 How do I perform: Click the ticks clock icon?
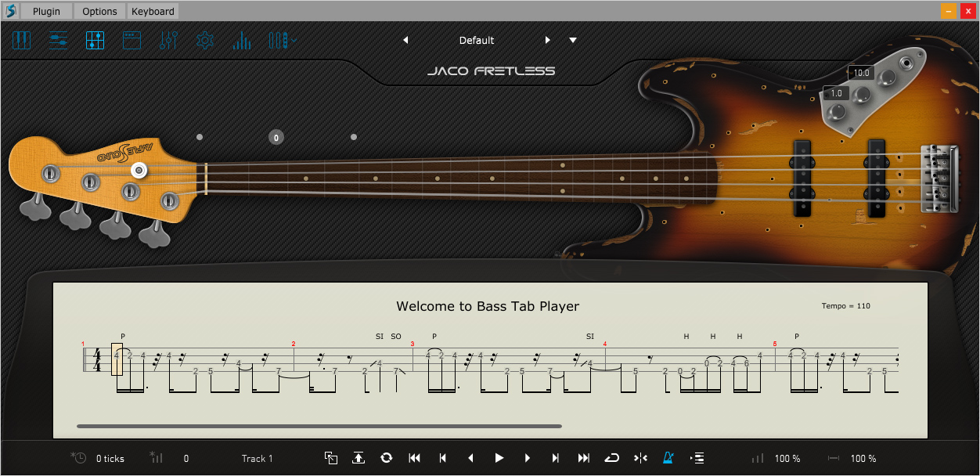click(x=78, y=458)
